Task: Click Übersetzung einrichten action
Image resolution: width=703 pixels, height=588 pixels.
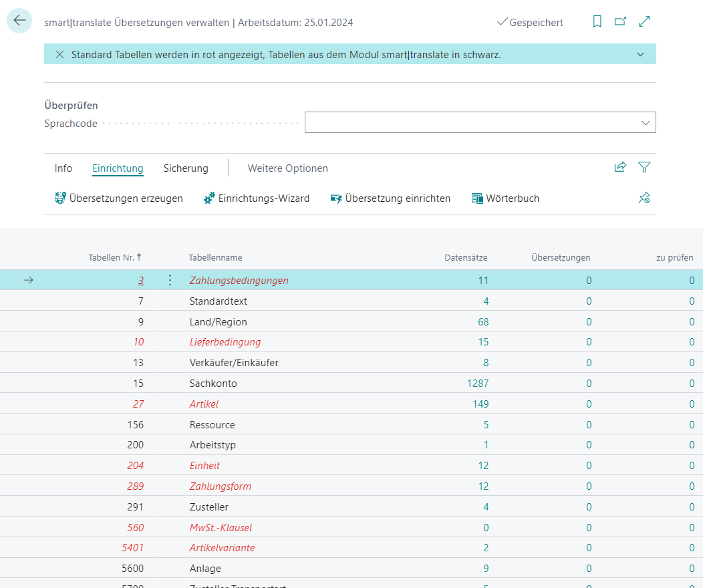Action: [x=390, y=198]
